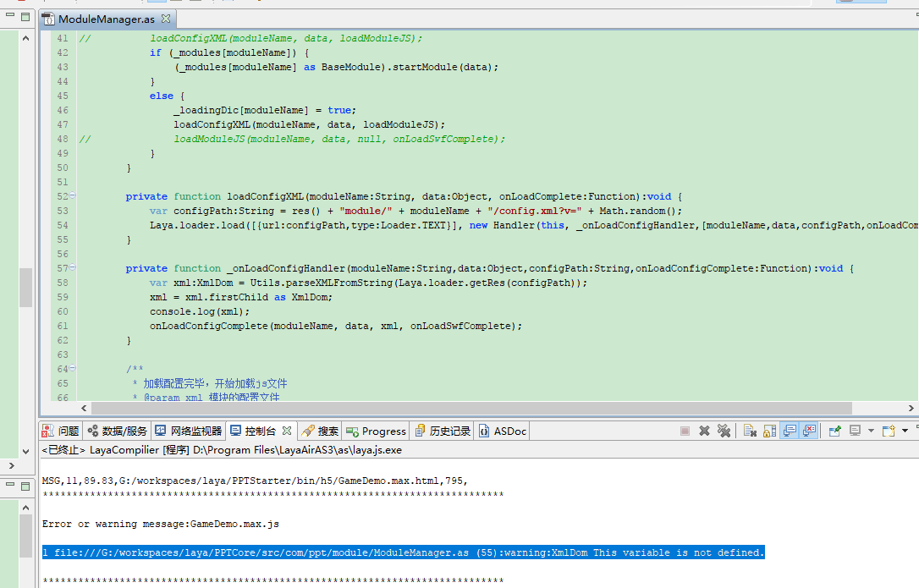This screenshot has height=588, width=919.
Task: Click the highlighted XmlDom warning line
Action: 403,552
